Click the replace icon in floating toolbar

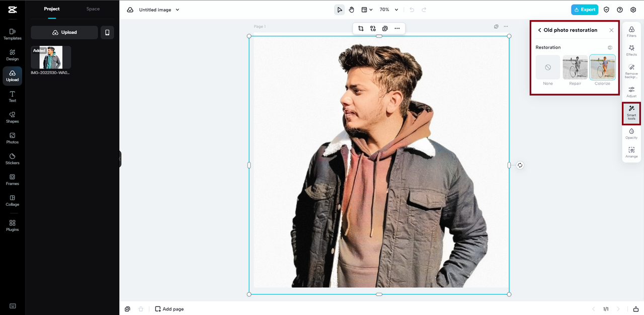click(x=373, y=29)
